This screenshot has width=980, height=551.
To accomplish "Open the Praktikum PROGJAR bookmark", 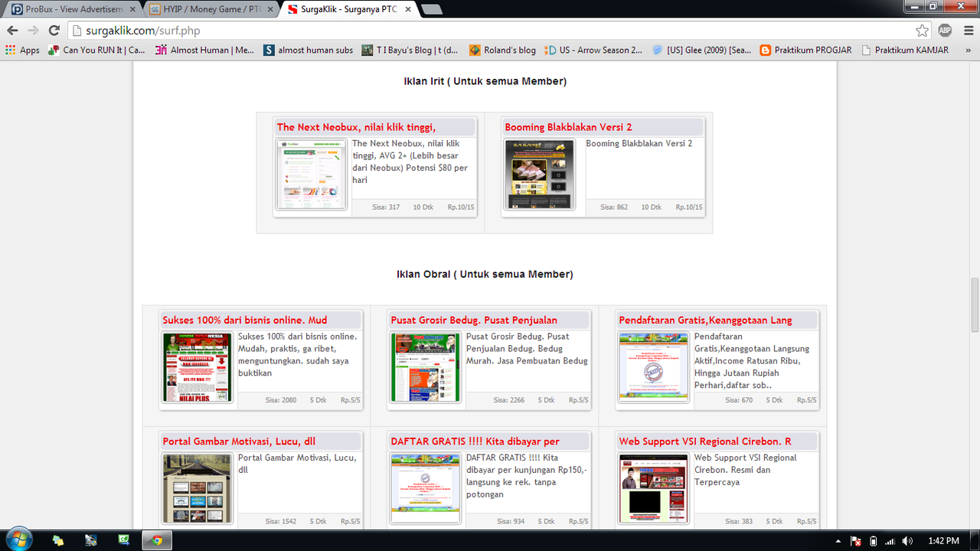I will coord(805,50).
